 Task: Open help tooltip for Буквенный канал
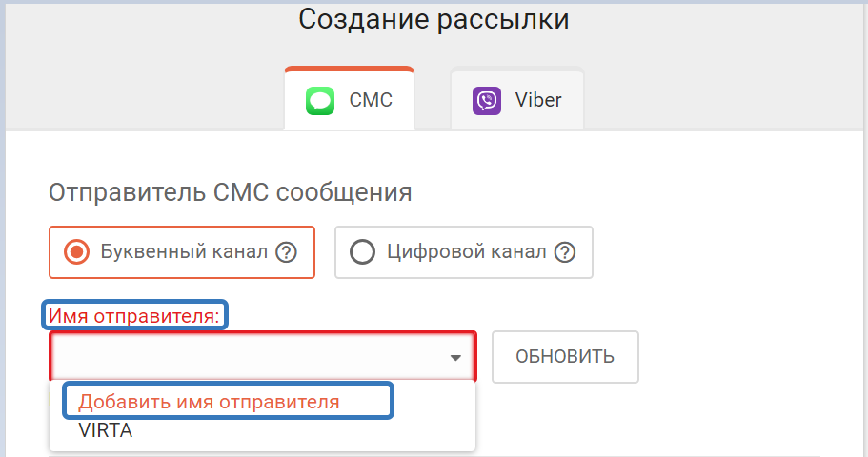tap(286, 252)
